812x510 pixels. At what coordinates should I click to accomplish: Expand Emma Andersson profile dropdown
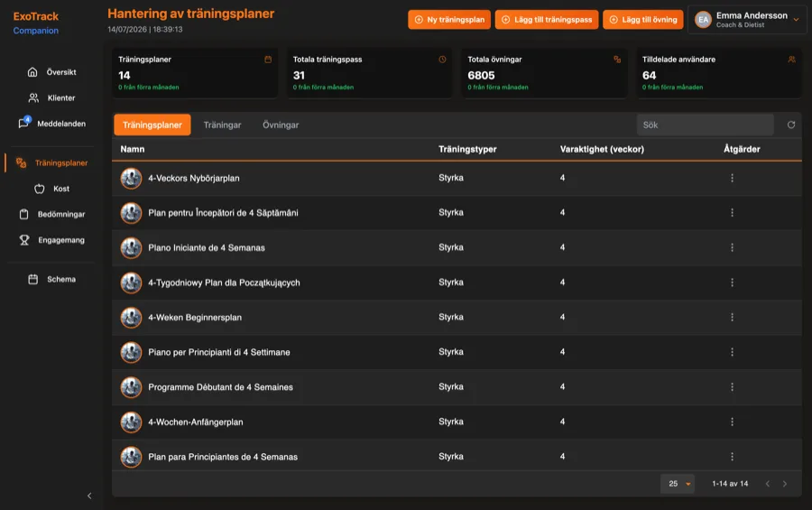[796, 20]
